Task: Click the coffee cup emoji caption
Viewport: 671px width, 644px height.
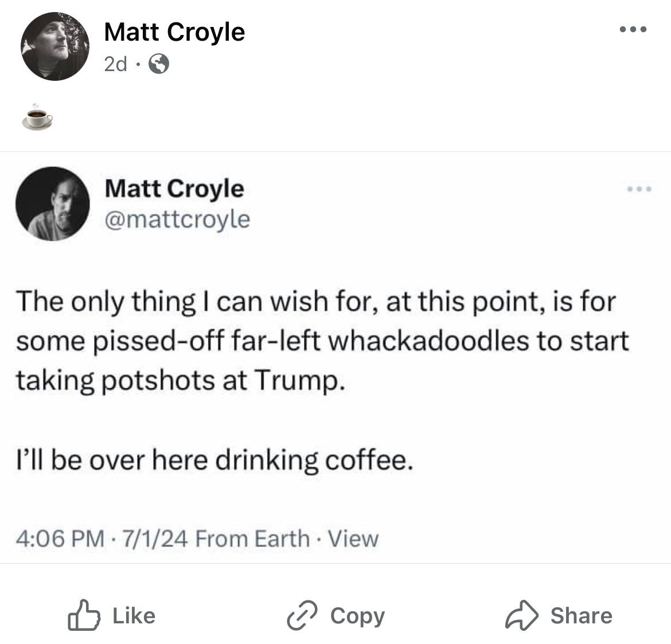Action: [40, 118]
